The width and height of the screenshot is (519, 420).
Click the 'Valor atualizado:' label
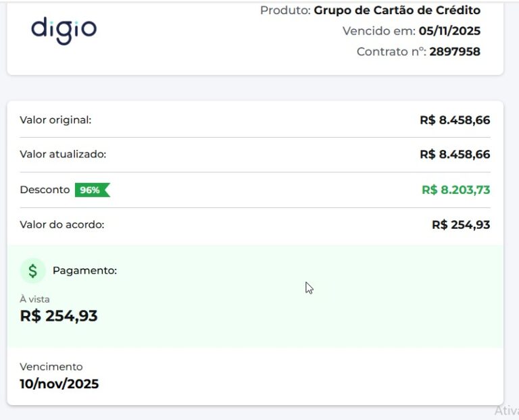pyautogui.click(x=63, y=154)
